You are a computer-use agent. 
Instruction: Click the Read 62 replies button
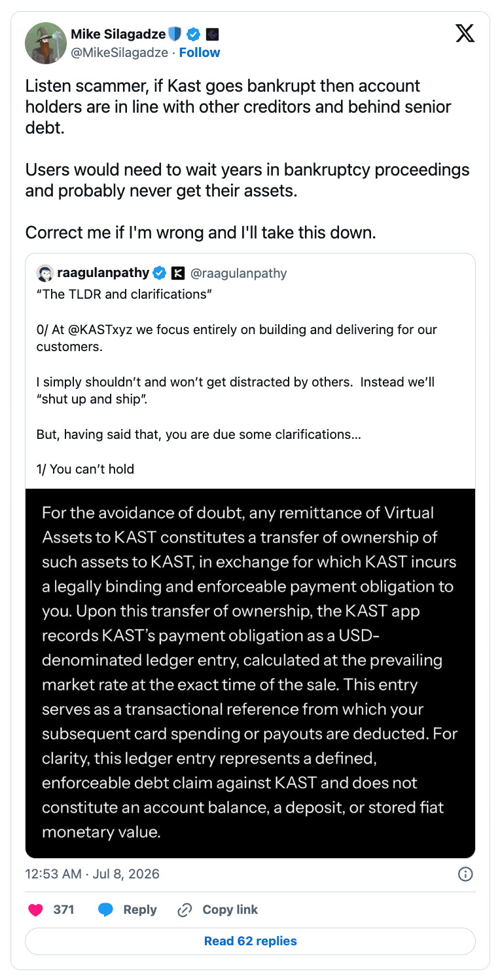point(250,941)
